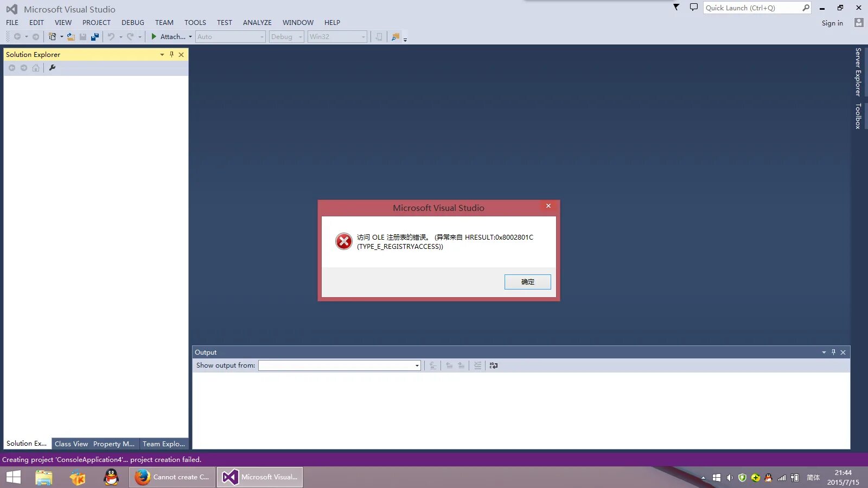Open the DEBUG menu
This screenshot has width=868, height=488.
133,22
